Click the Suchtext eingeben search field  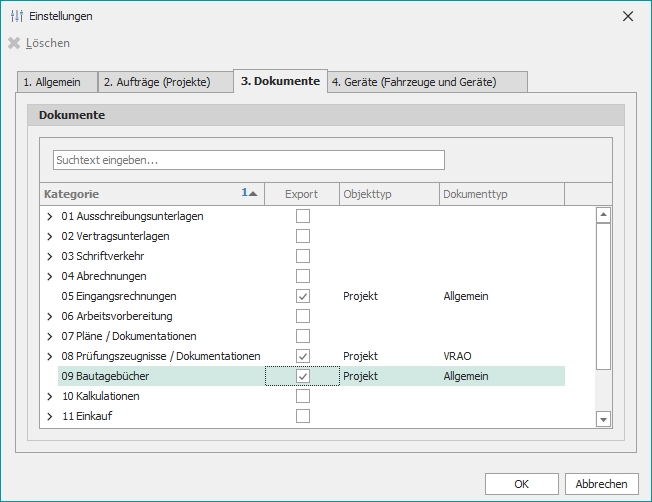248,160
